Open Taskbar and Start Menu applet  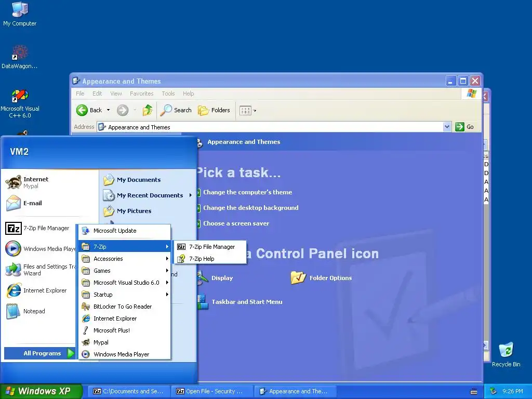240,302
